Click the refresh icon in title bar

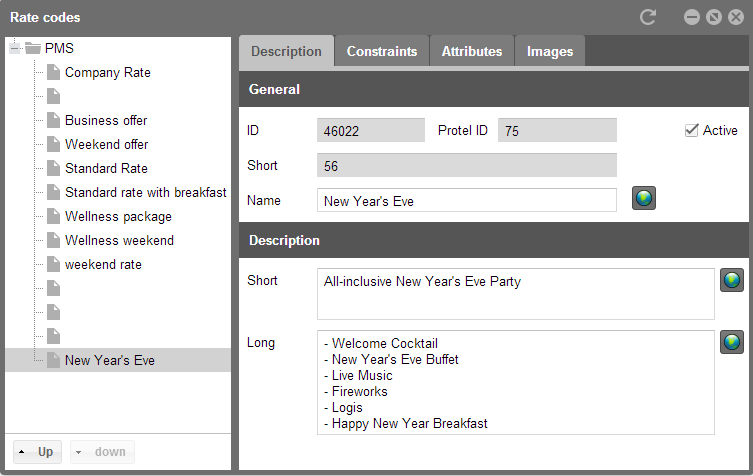coord(648,17)
